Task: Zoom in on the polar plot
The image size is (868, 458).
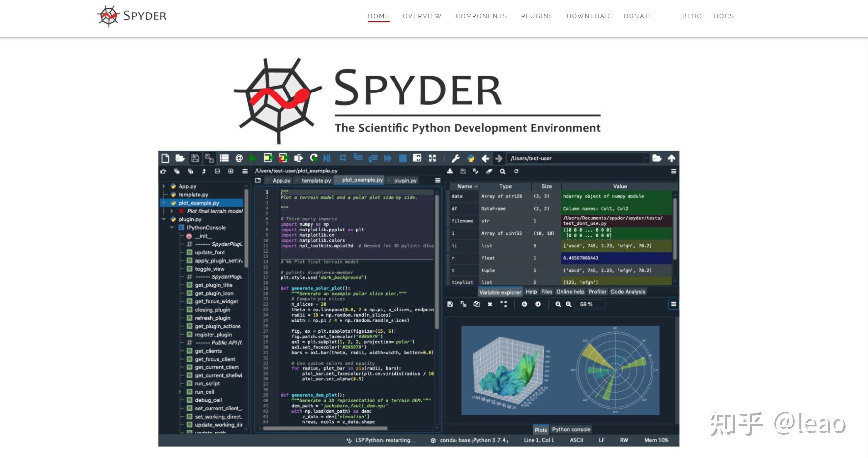Action: [569, 304]
